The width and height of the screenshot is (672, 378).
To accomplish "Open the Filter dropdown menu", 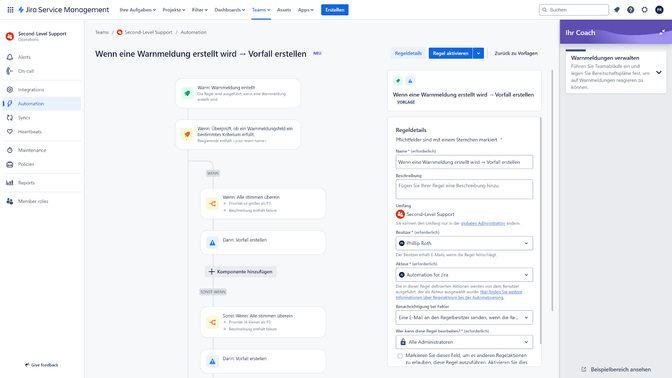I will pyautogui.click(x=200, y=10).
